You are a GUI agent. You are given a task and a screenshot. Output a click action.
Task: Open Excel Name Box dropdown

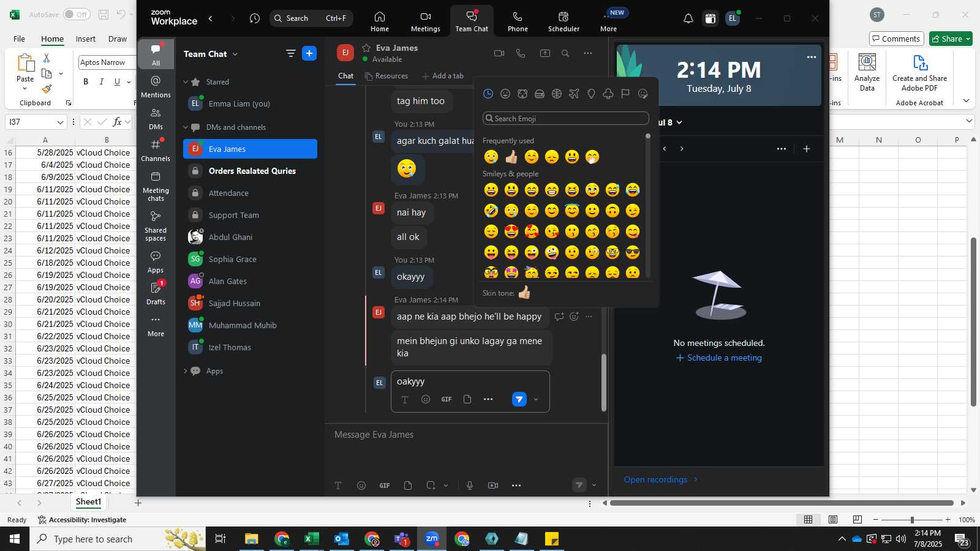[59, 122]
